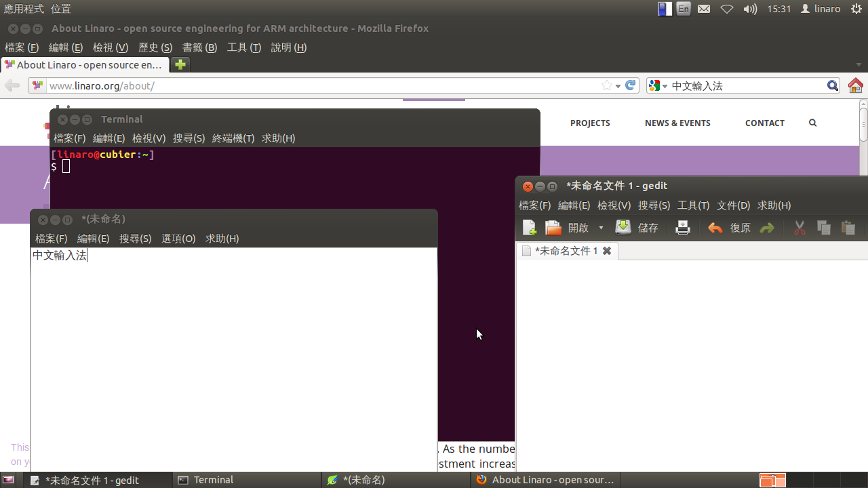Image resolution: width=868 pixels, height=488 pixels.
Task: Open Firefox 書籤(B) menu
Action: click(x=199, y=47)
